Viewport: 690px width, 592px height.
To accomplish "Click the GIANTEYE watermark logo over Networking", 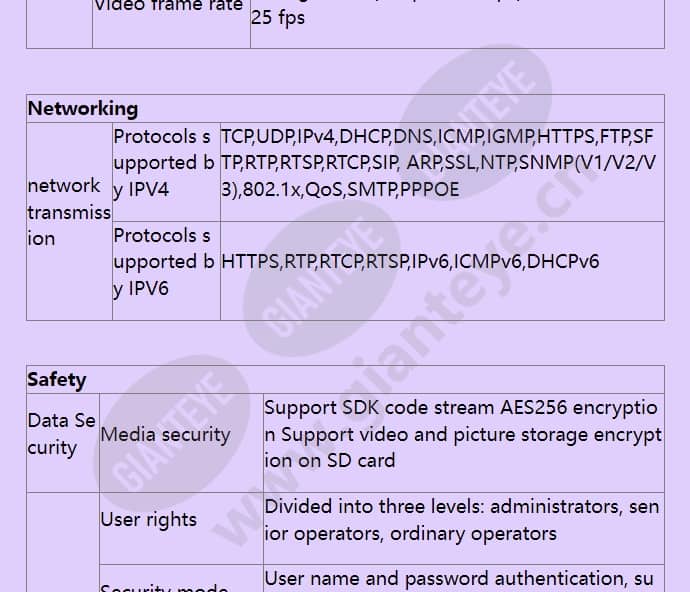I will pos(474,118).
